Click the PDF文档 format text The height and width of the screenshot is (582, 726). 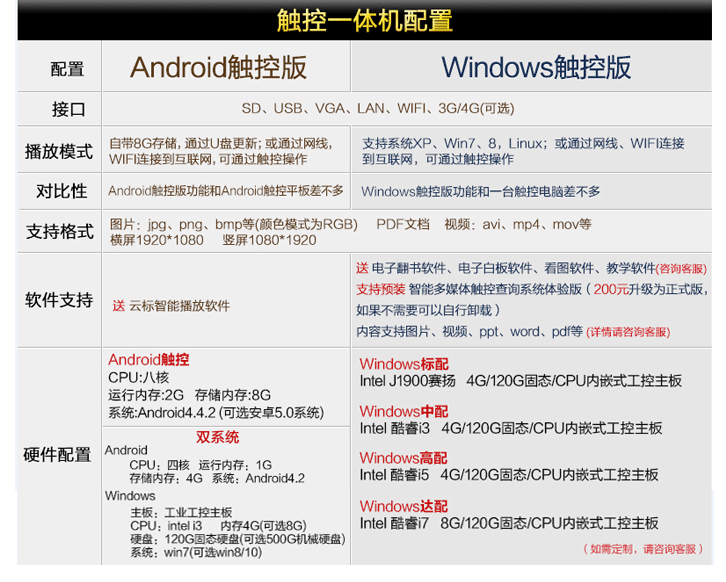pyautogui.click(x=403, y=225)
